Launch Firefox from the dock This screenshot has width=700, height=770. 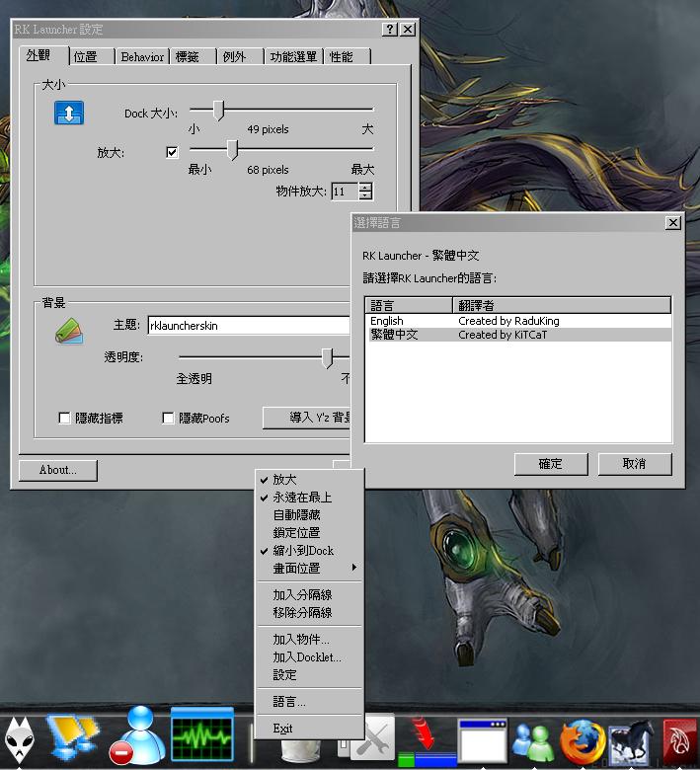click(x=583, y=741)
